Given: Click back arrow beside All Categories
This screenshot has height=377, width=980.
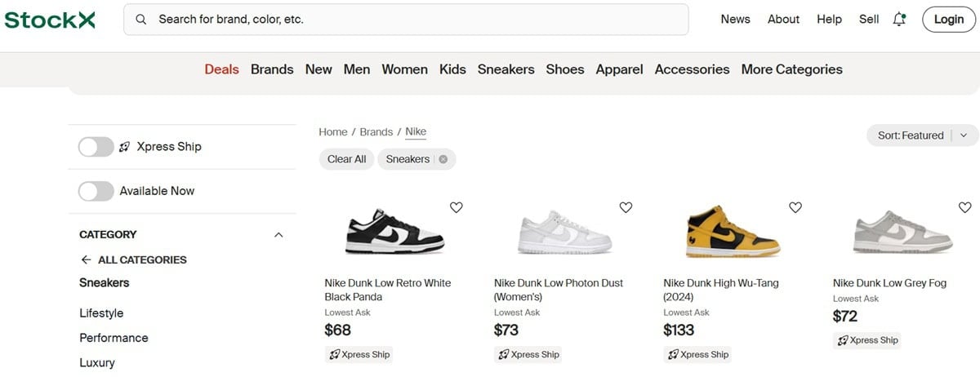Looking at the screenshot, I should click(86, 259).
